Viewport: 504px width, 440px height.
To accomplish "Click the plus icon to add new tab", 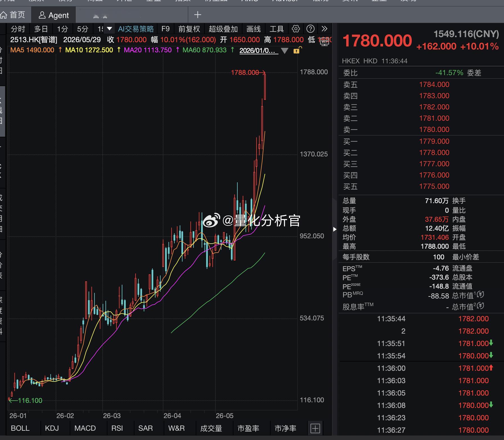I will [198, 15].
